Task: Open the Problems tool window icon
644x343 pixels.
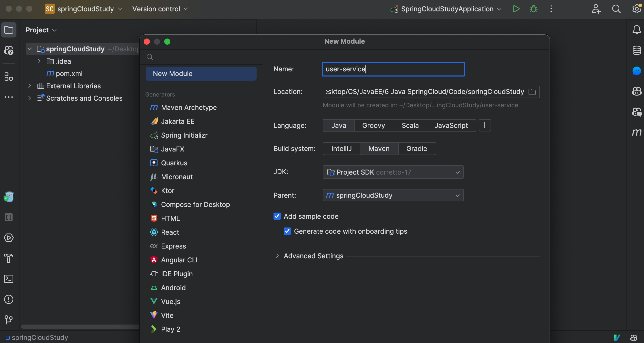Action: click(9, 299)
